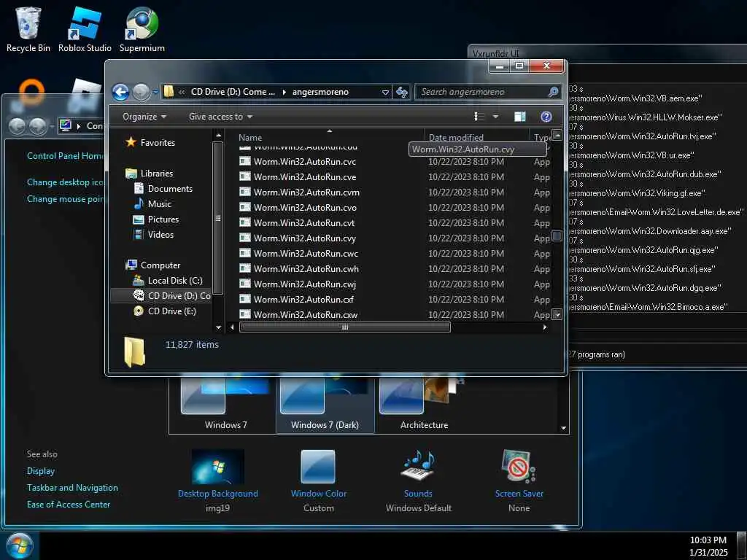Open Sounds settings in Personalization
Screen dimensions: 747x560
418,481
